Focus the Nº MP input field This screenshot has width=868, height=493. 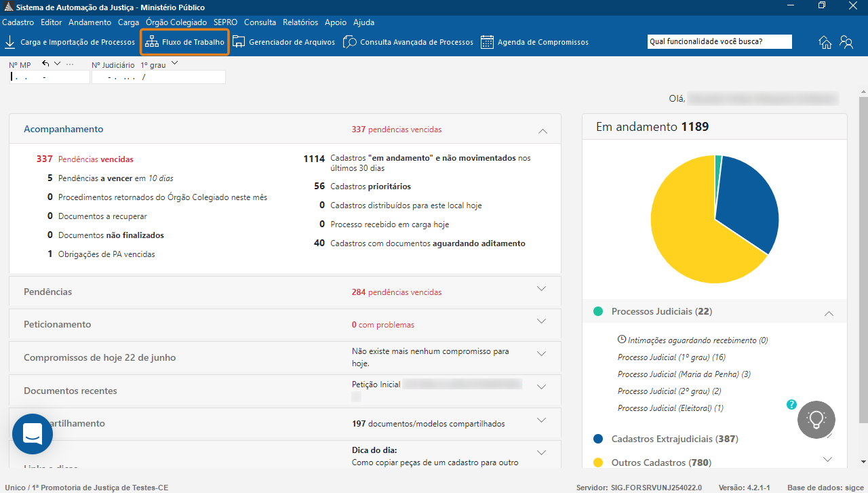(x=50, y=77)
